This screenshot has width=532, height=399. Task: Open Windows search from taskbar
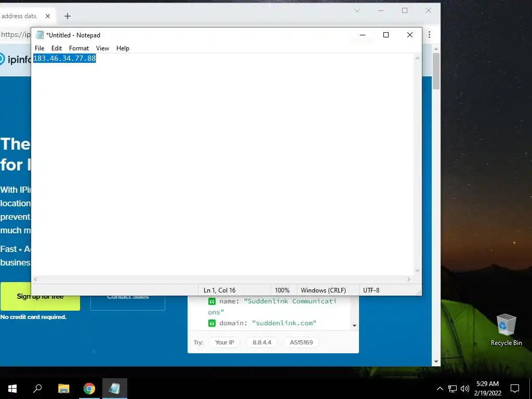pyautogui.click(x=37, y=389)
